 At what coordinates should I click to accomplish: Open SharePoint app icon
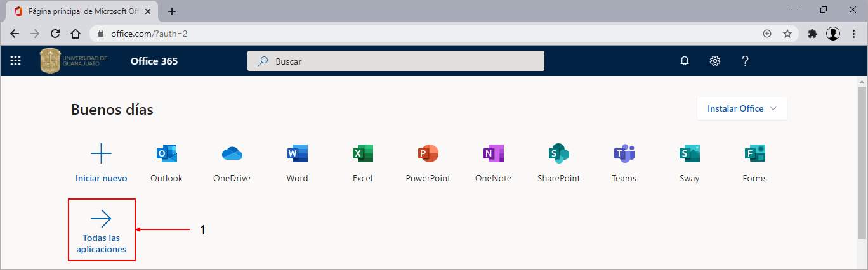[x=558, y=153]
